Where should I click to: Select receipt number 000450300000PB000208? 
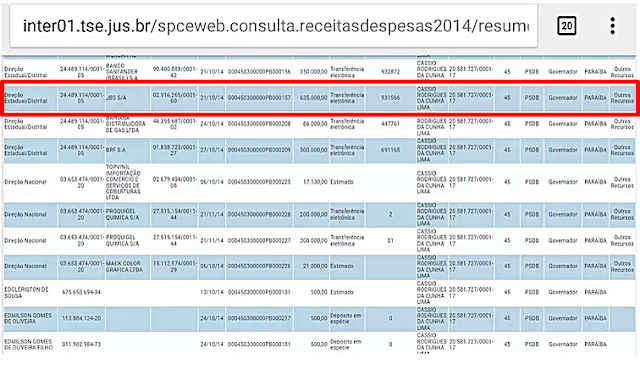click(x=259, y=124)
